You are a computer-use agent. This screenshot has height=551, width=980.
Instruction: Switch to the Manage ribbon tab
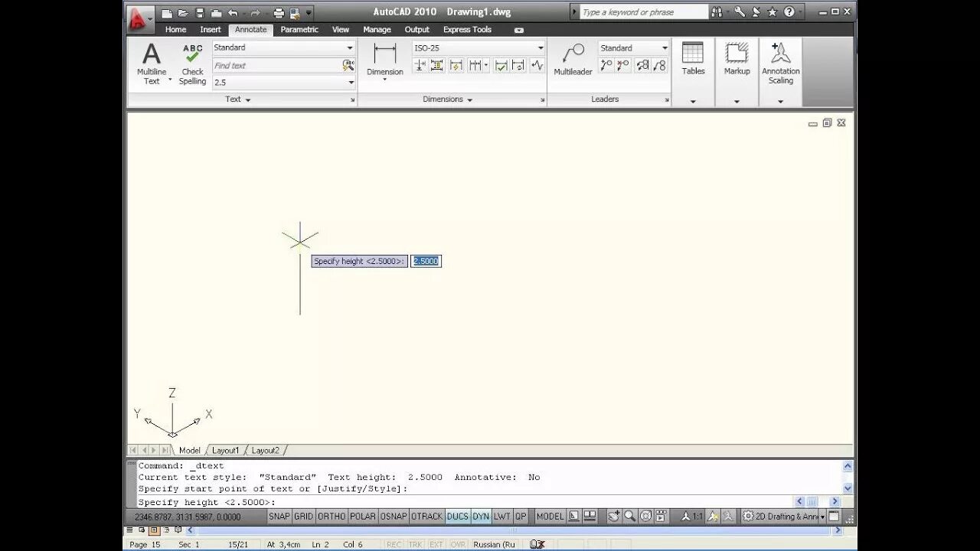(377, 30)
